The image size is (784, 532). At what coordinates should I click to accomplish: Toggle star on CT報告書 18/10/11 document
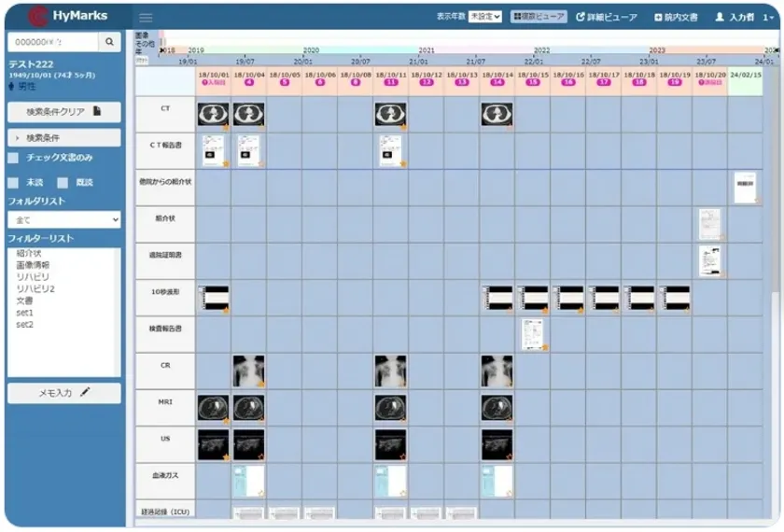point(403,163)
